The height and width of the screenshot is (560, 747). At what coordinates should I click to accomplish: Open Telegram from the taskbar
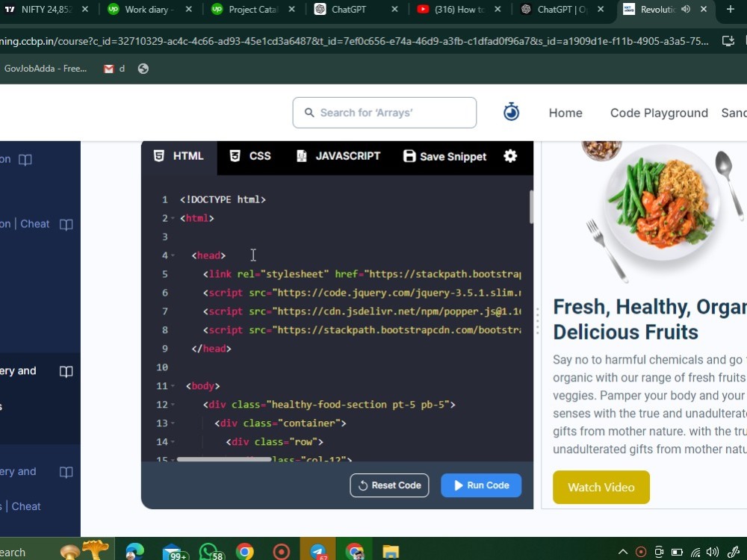pos(318,552)
